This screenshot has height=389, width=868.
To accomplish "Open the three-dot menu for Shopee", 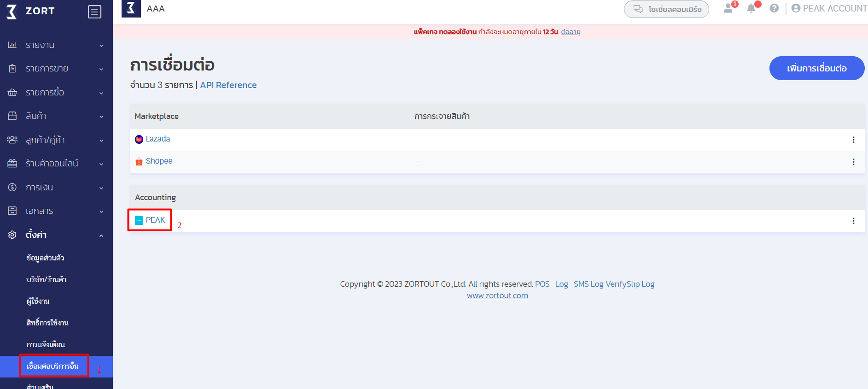I will (853, 162).
